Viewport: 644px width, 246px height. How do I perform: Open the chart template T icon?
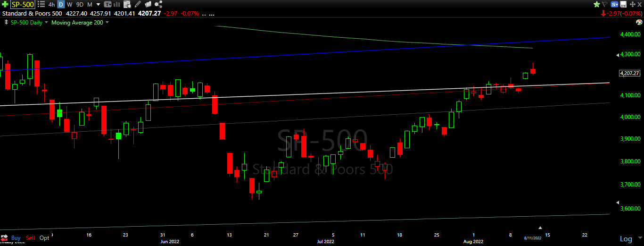[x=107, y=4]
